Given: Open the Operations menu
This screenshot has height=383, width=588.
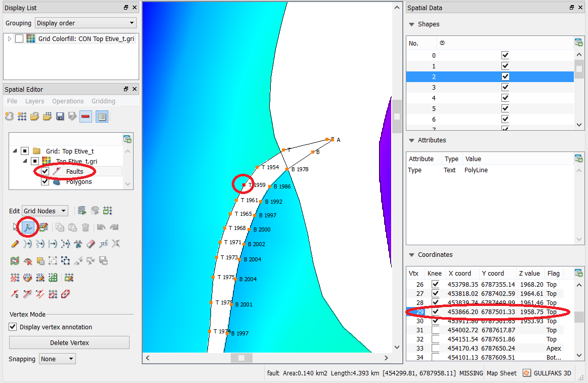Looking at the screenshot, I should tap(68, 101).
